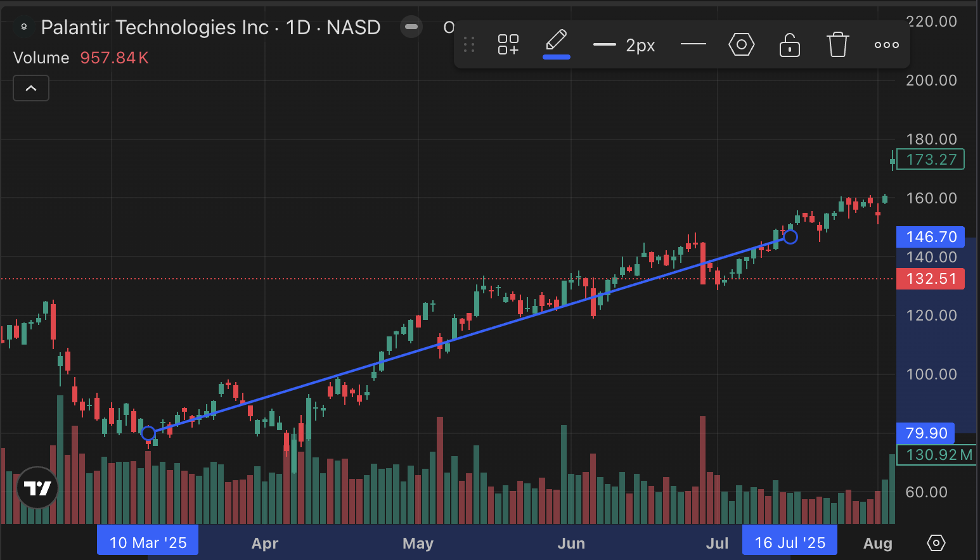
Task: Click the 120.00 price scale value
Action: (x=931, y=315)
